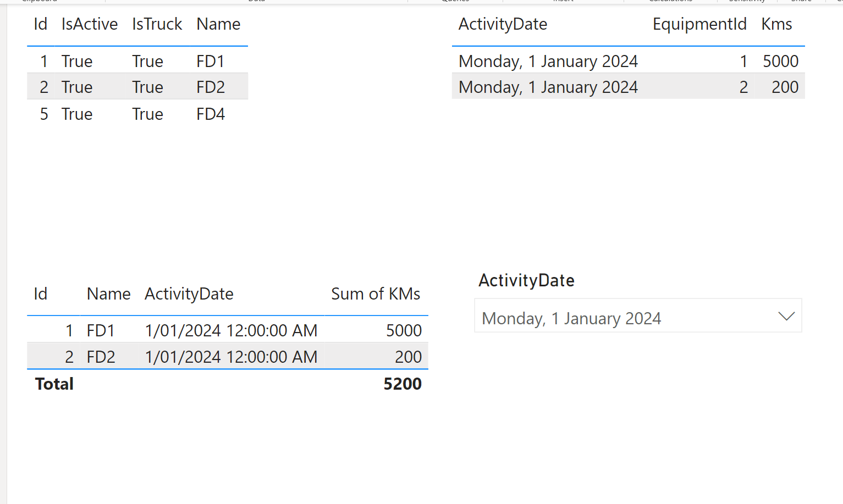Select FD1 cell in summary table
This screenshot has height=504, width=843.
[101, 331]
